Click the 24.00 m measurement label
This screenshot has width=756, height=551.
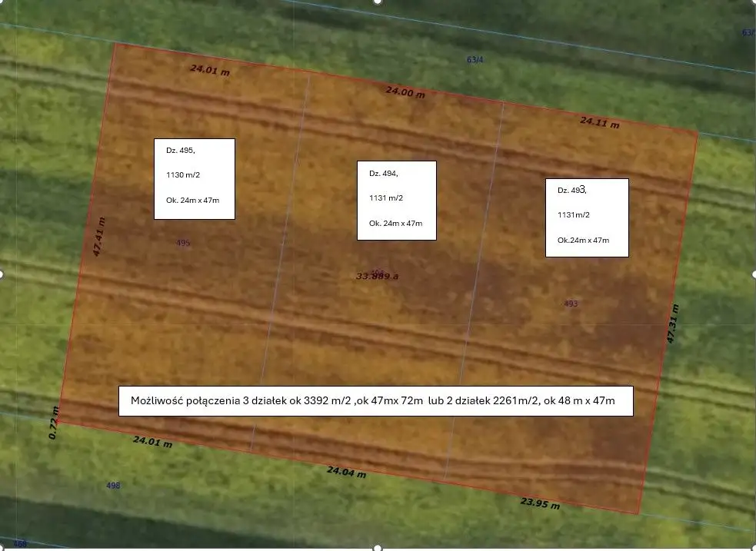point(405,92)
